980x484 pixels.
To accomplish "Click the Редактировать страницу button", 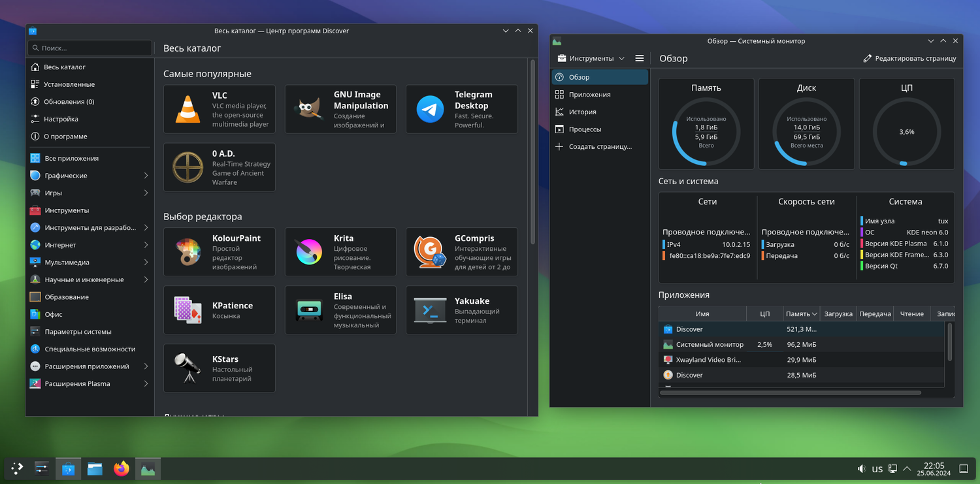I will coord(909,58).
